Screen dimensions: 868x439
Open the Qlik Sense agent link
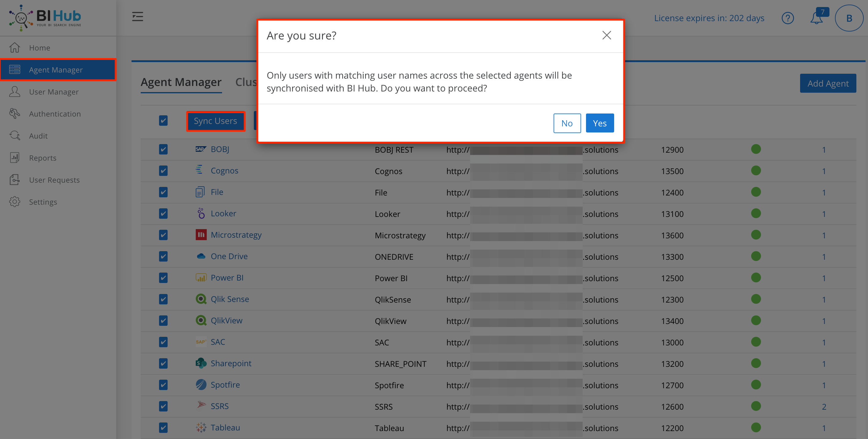[x=230, y=299]
